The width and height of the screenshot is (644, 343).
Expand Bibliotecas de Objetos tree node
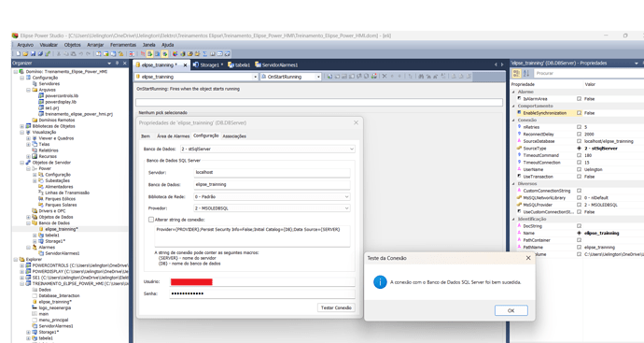(x=21, y=126)
